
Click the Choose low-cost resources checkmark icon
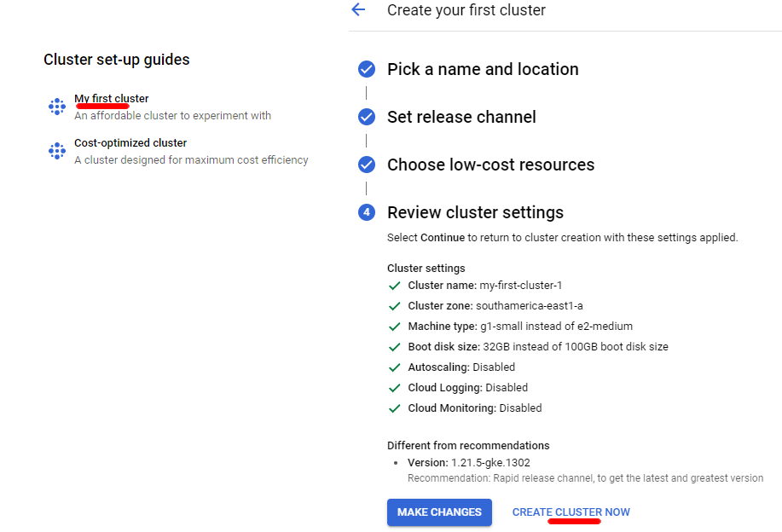click(367, 165)
